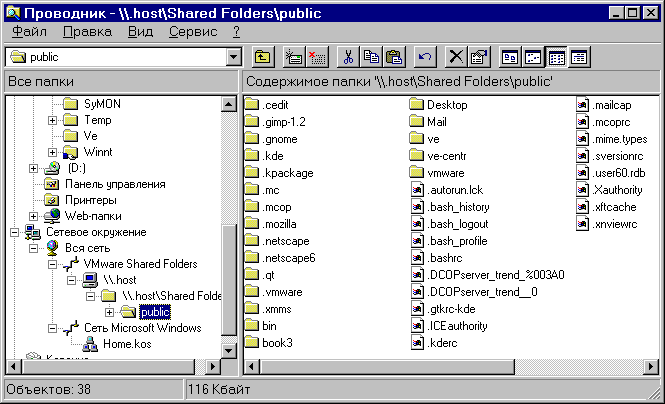Image resolution: width=665 pixels, height=404 pixels.
Task: Expand the Winnt folder node
Action: (x=52, y=152)
